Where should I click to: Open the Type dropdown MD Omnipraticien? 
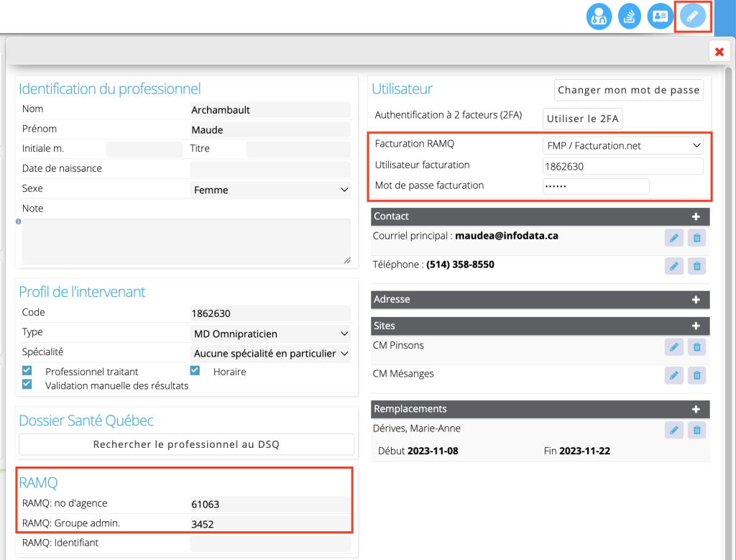(270, 334)
